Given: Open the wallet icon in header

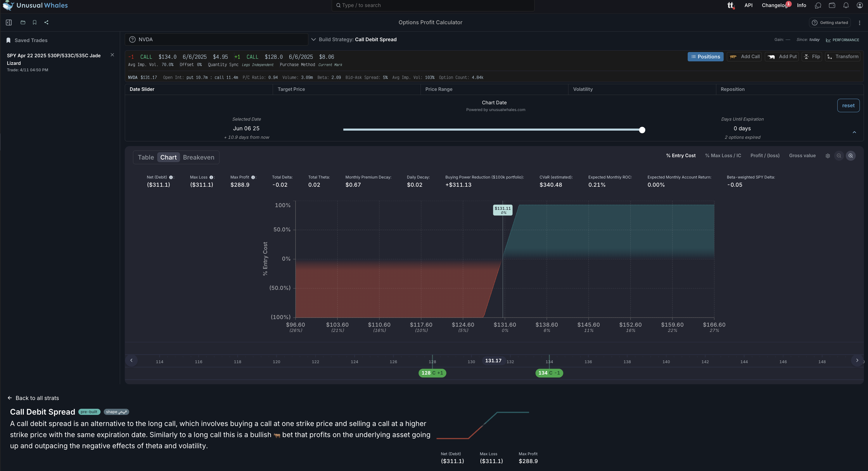Looking at the screenshot, I should 832,5.
